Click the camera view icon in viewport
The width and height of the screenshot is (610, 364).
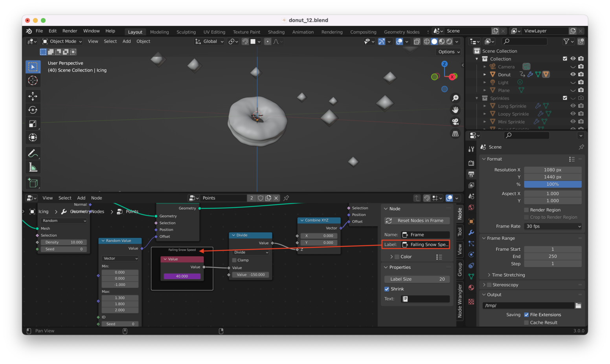[455, 122]
